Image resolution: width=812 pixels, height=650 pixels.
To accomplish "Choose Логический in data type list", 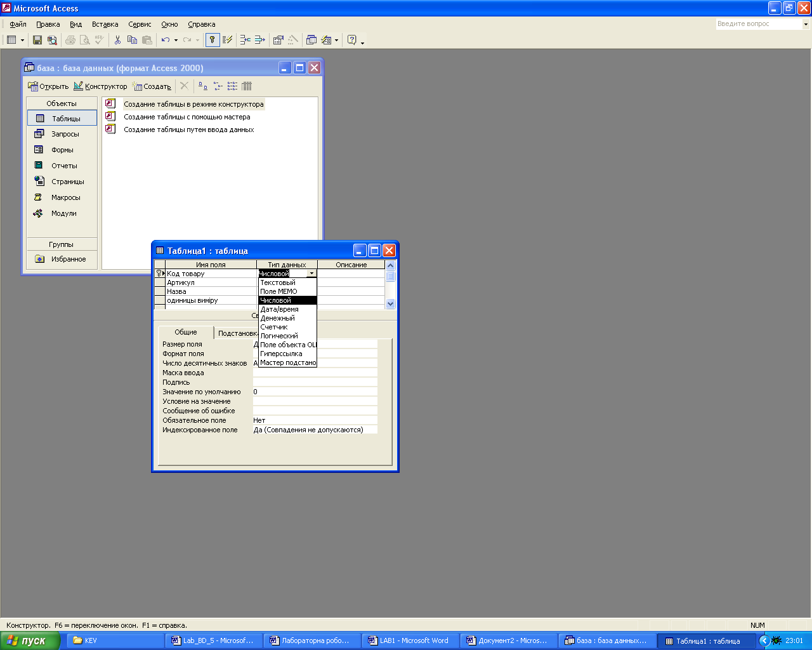I will tap(287, 336).
